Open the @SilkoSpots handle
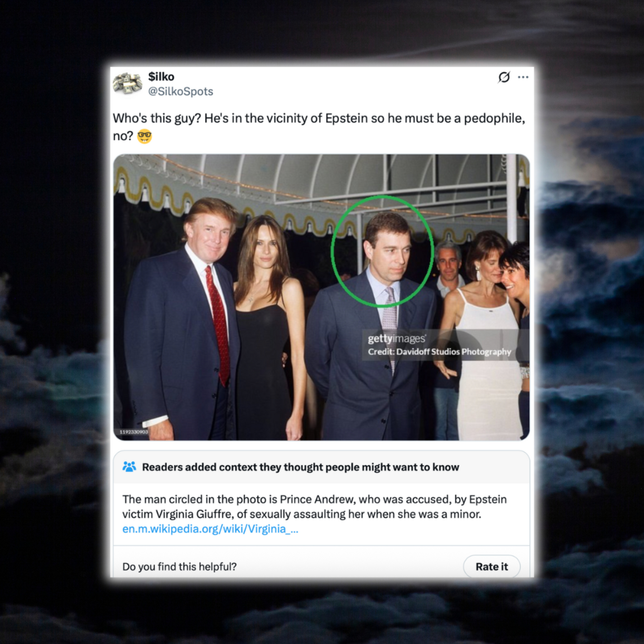Screen dimensions: 644x644 (x=180, y=91)
